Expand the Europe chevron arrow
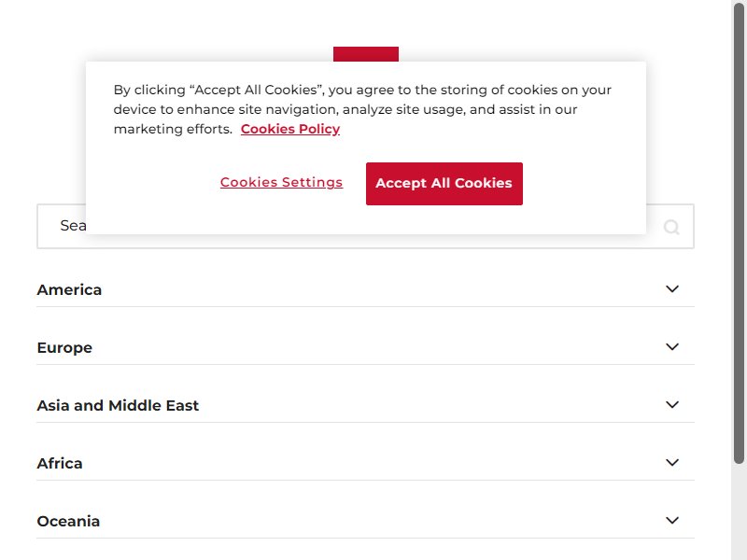The height and width of the screenshot is (560, 747). [672, 347]
